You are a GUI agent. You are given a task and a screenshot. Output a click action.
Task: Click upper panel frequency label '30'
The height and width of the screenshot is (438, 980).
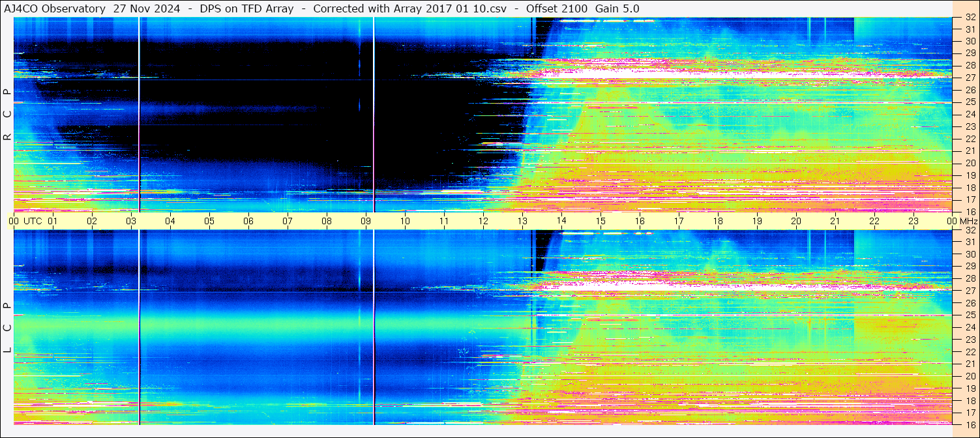pos(970,41)
